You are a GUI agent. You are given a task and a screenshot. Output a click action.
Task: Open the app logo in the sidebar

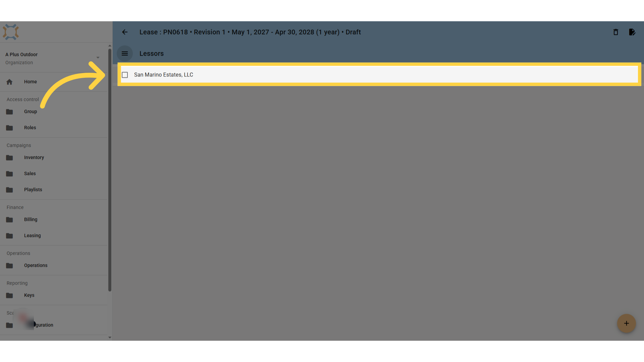point(11,32)
